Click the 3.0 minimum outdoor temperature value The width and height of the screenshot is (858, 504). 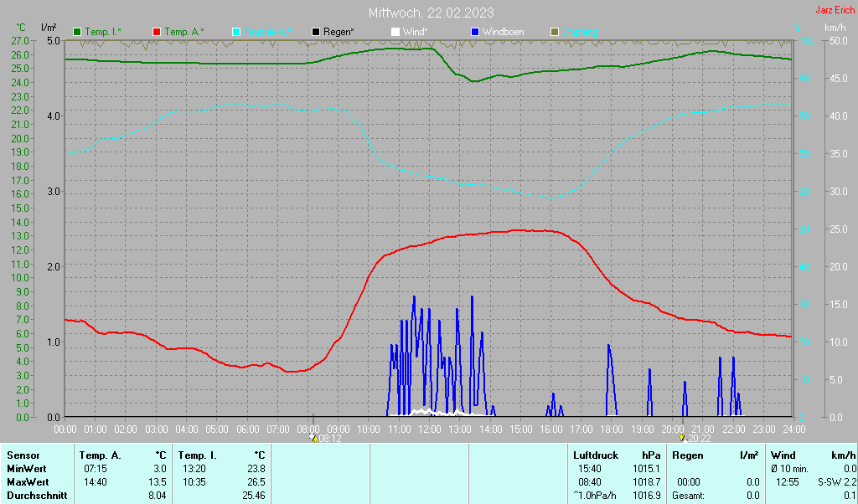(x=160, y=469)
